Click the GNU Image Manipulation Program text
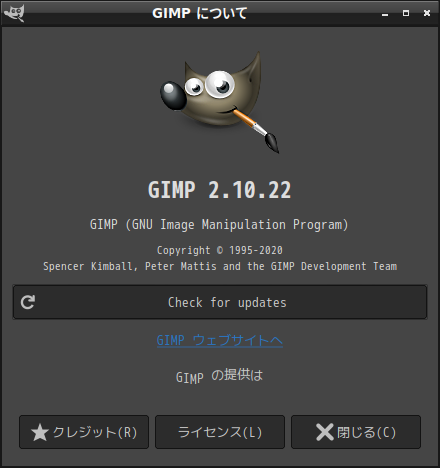The height and width of the screenshot is (468, 440). [x=219, y=224]
